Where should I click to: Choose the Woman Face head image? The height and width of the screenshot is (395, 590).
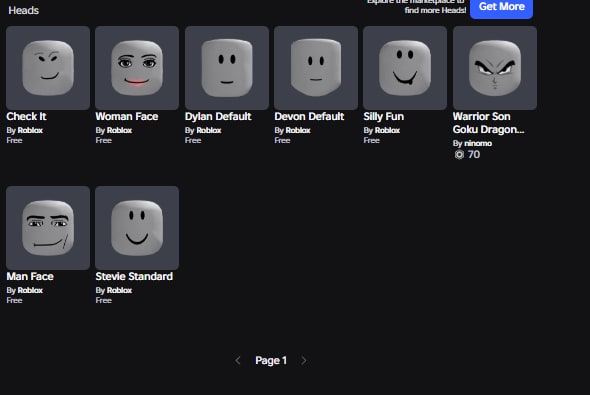coord(137,68)
